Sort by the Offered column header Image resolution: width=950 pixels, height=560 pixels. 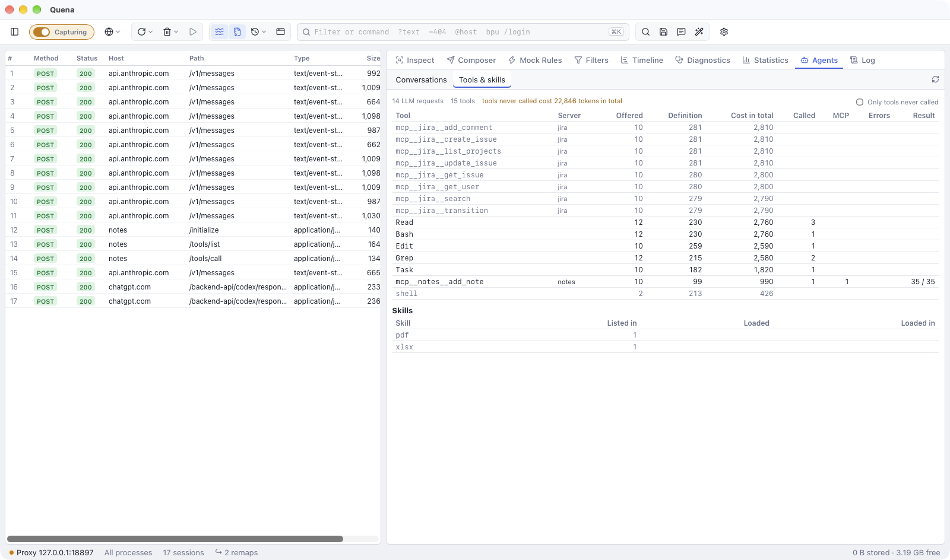(629, 116)
